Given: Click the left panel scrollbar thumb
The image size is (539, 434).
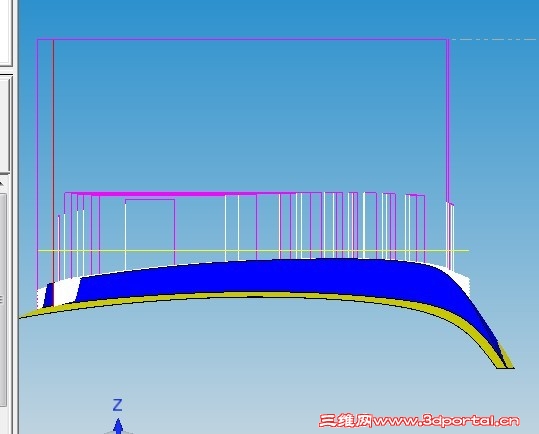Looking at the screenshot, I should point(3,299).
